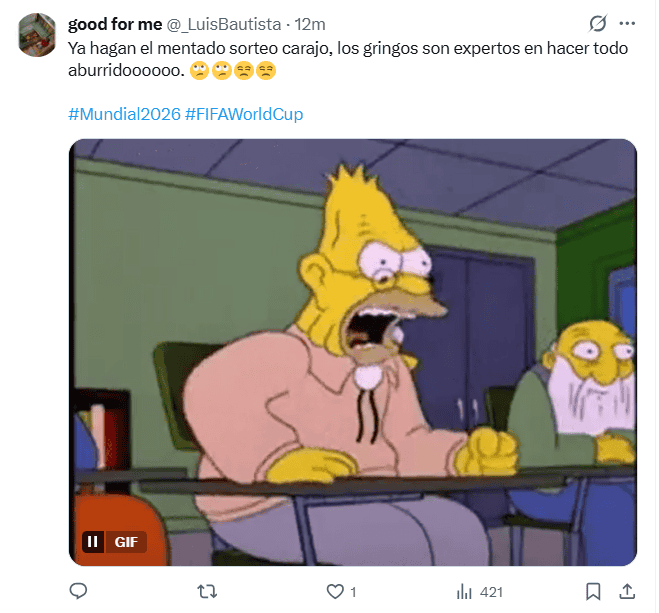Viewport: 659px width, 613px height.
Task: Open the @_LuisBautista handle
Action: 224,24
